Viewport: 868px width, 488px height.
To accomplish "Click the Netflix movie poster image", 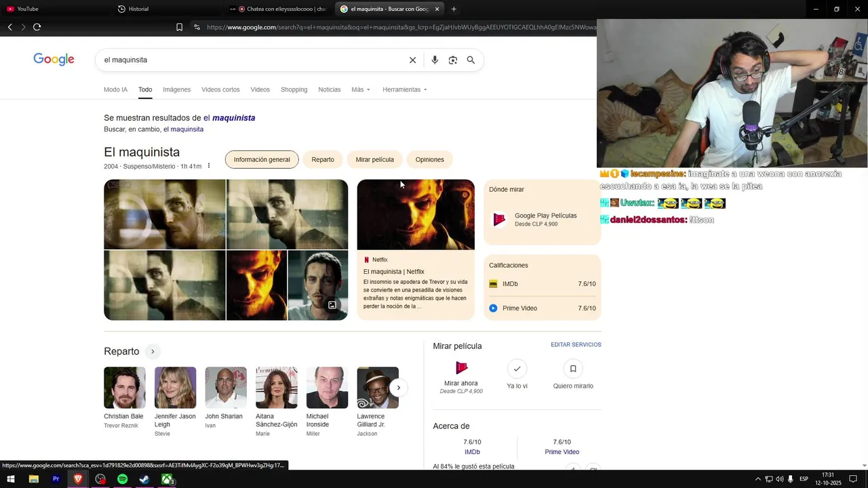I will [416, 215].
